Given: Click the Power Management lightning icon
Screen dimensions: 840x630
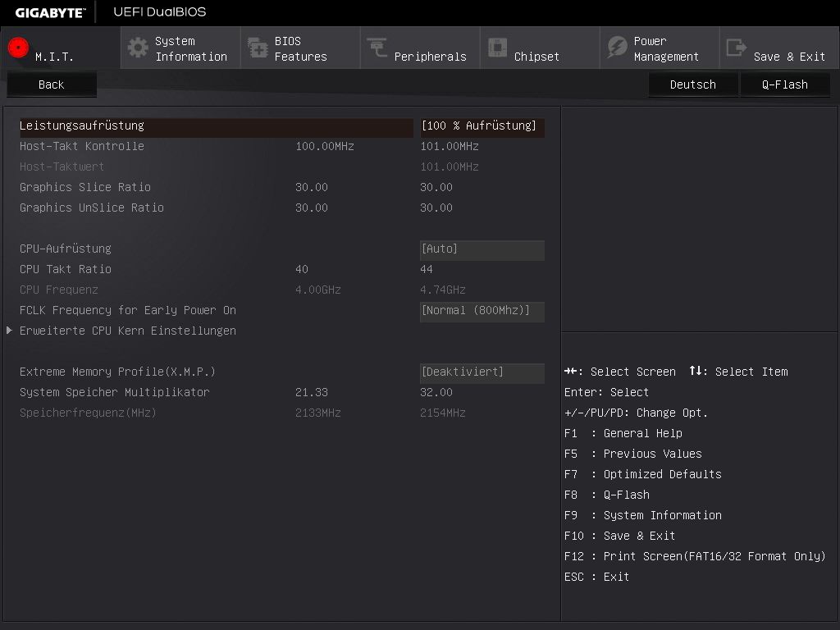Looking at the screenshot, I should point(617,48).
